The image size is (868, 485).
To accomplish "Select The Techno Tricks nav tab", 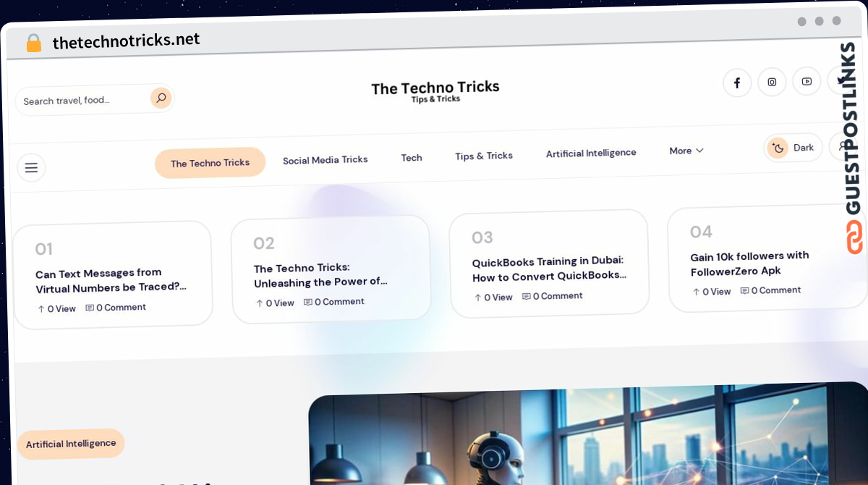I will pos(210,163).
